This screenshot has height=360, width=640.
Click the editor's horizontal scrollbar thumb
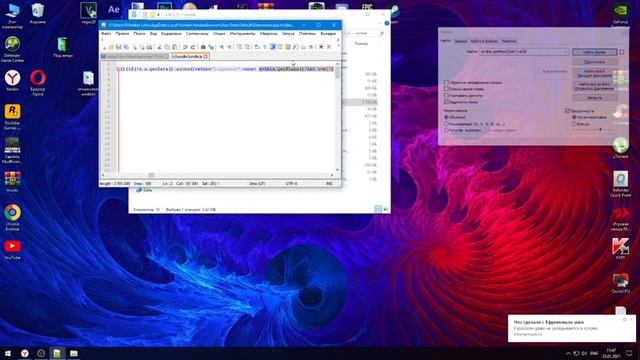(151, 175)
